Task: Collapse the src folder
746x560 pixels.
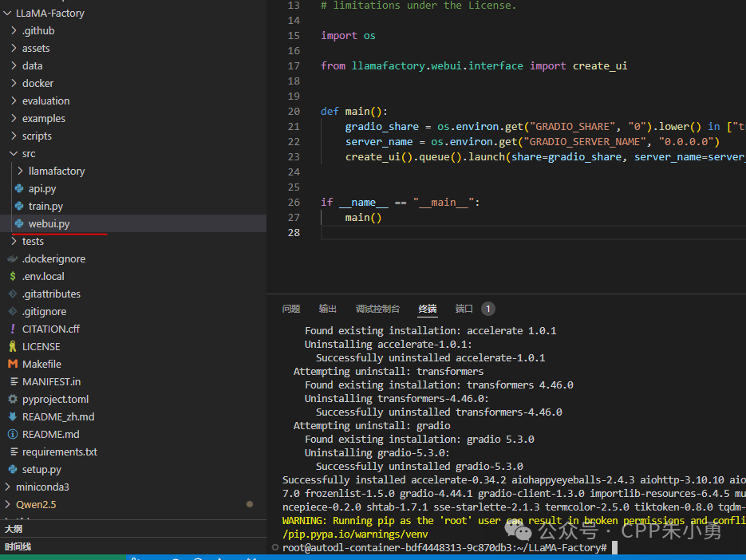Action: 14,154
